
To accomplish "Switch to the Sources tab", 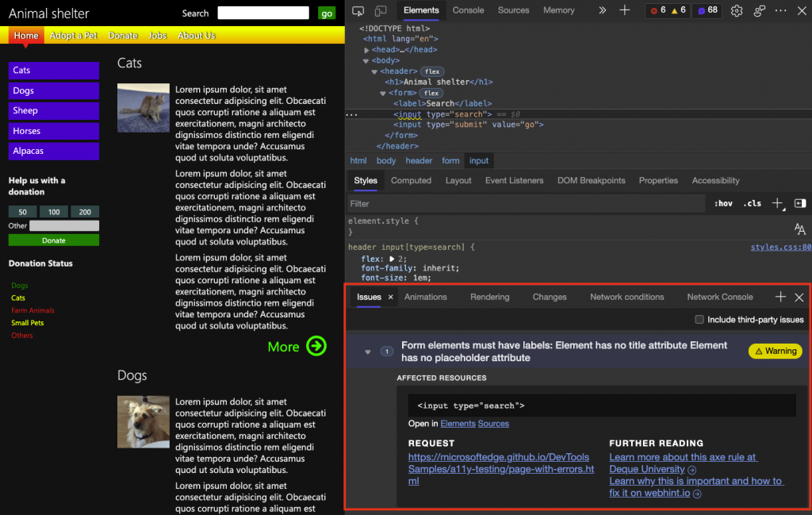I will click(x=513, y=10).
